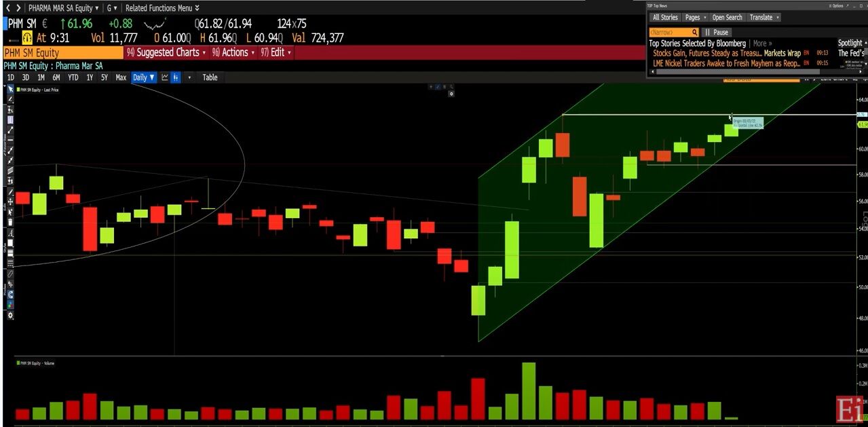Switch to line chart style icon

165,77
